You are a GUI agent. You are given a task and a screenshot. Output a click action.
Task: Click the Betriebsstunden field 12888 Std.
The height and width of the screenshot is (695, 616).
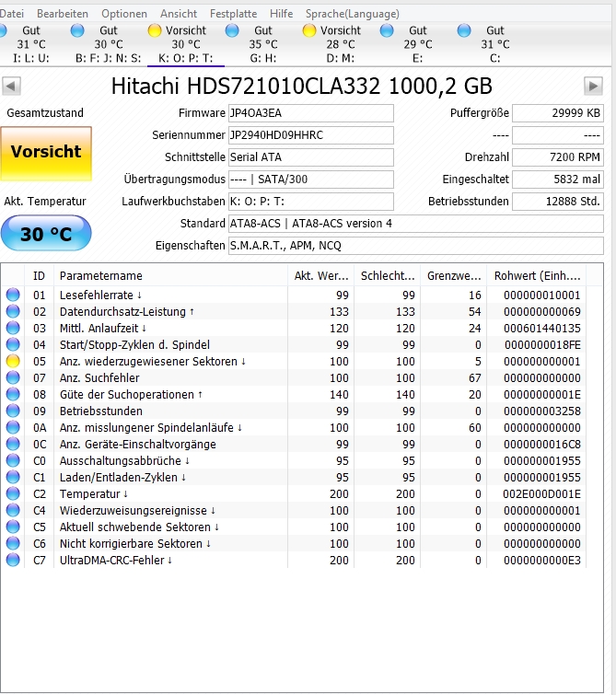click(x=558, y=202)
